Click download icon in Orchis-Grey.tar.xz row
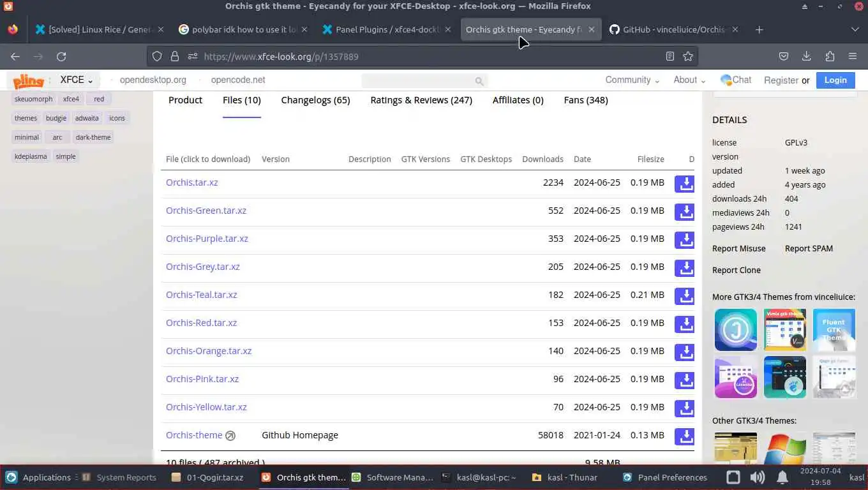This screenshot has width=868, height=490. [x=684, y=268]
